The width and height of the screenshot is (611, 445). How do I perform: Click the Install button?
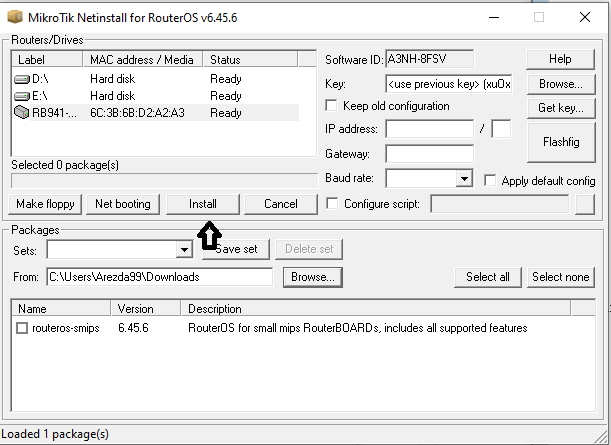[203, 204]
